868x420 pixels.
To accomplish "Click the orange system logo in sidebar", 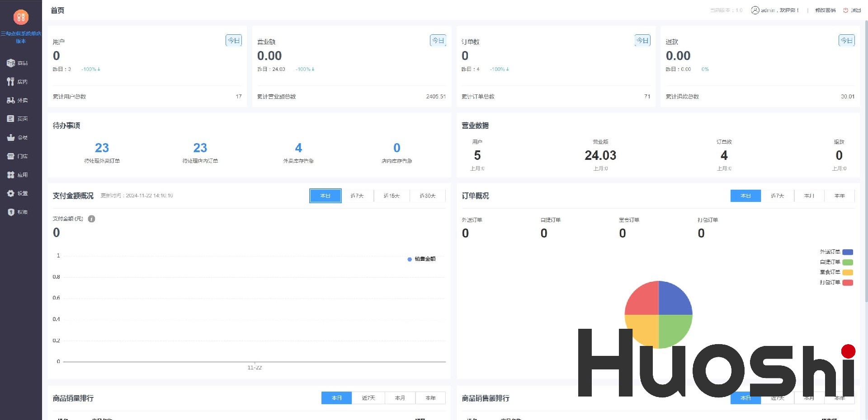I will pyautogui.click(x=21, y=17).
